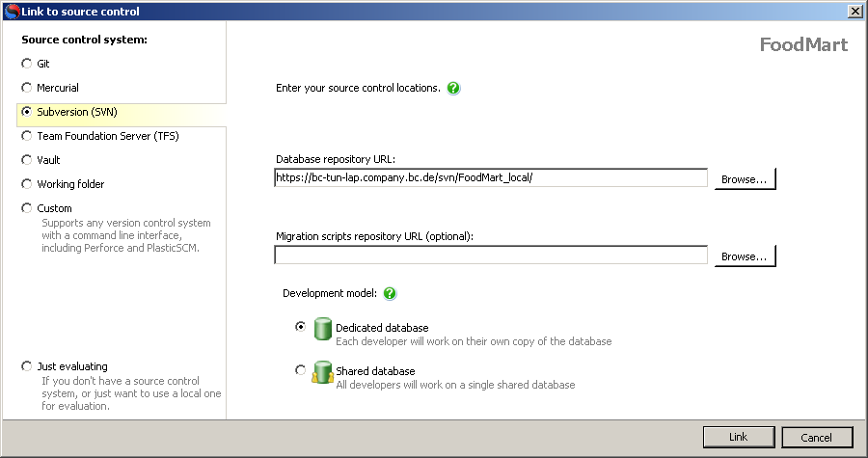Viewport: 868px width, 458px height.
Task: Click into the Database repository URL field
Action: 491,177
